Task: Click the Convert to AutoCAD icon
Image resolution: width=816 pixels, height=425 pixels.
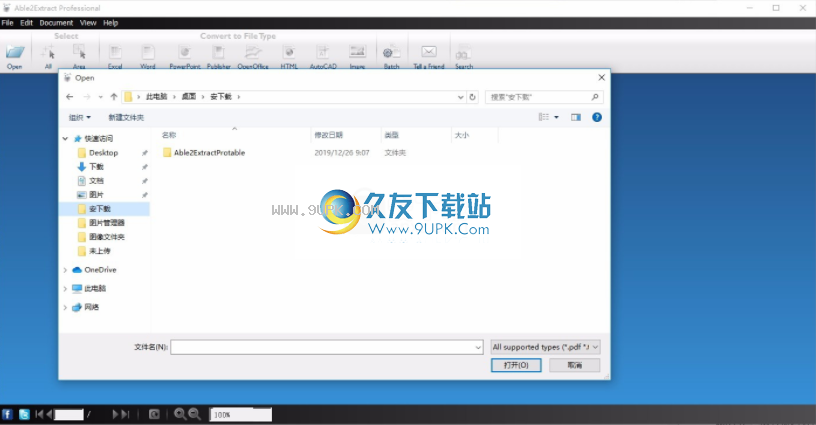Action: coord(323,52)
